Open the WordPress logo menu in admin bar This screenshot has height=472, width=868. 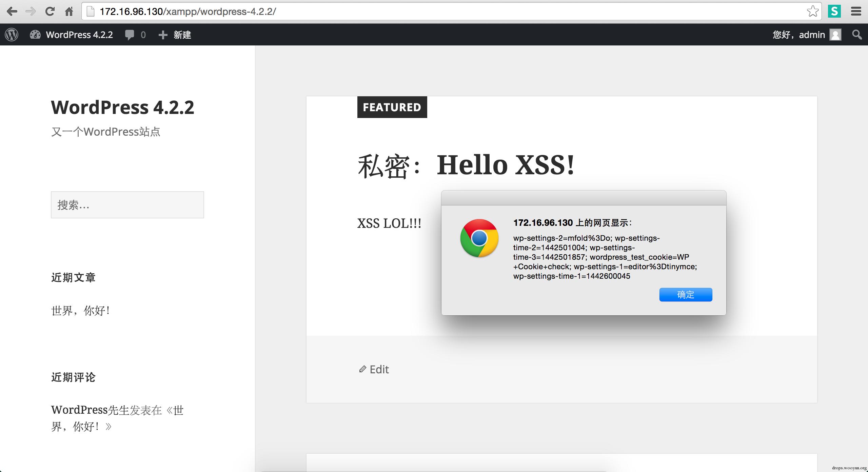[x=12, y=35]
